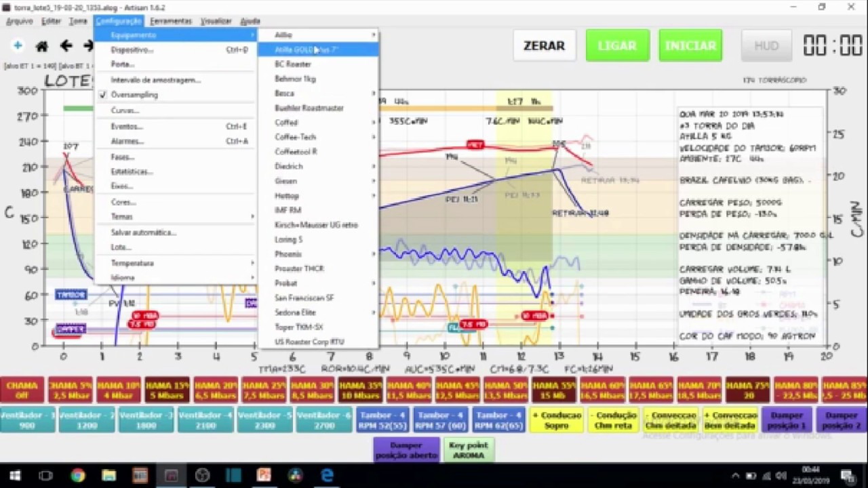Select Loring S equipment
The height and width of the screenshot is (488, 868).
pyautogui.click(x=318, y=239)
